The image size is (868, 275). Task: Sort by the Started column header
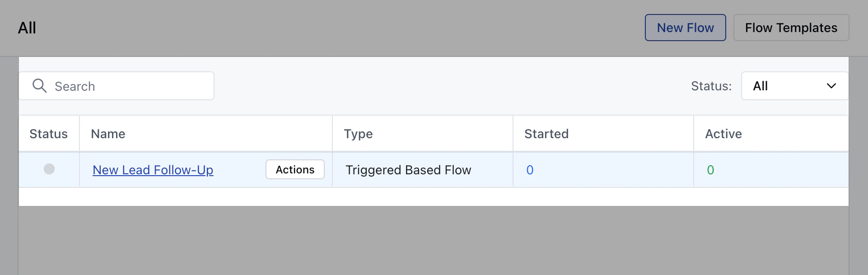tap(546, 134)
